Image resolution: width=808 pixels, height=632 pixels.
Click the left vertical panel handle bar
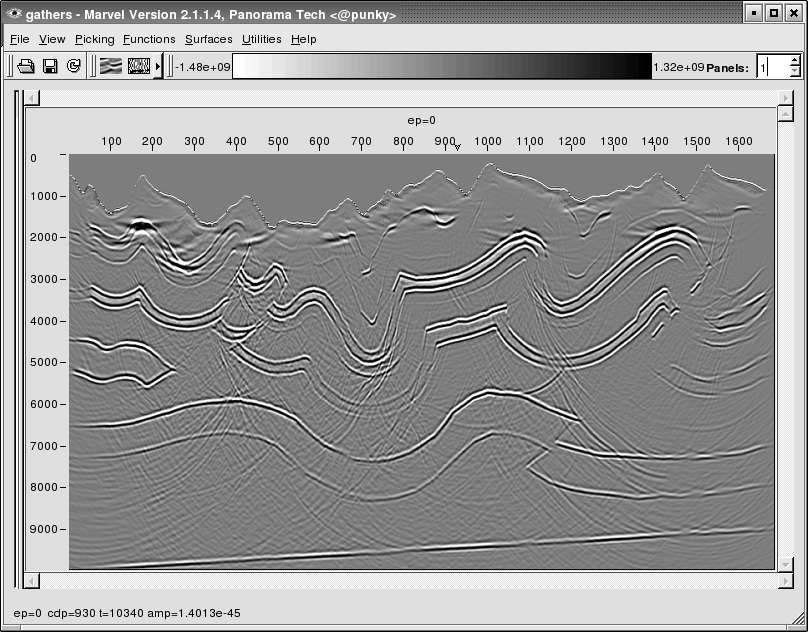[17, 339]
